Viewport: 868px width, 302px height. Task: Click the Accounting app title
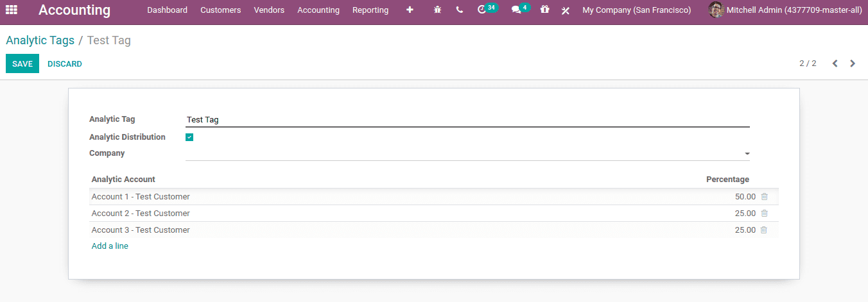tap(74, 10)
